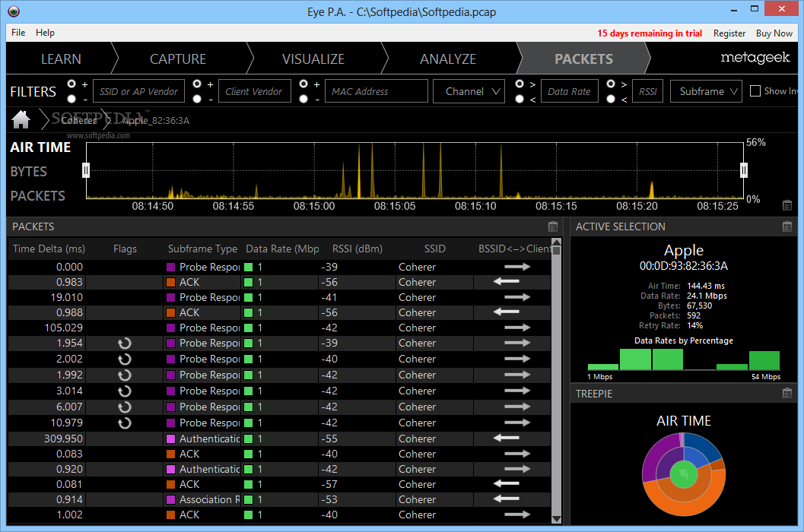Click packet list scrollbar down arrow
Image resolution: width=804 pixels, height=532 pixels.
click(x=556, y=518)
